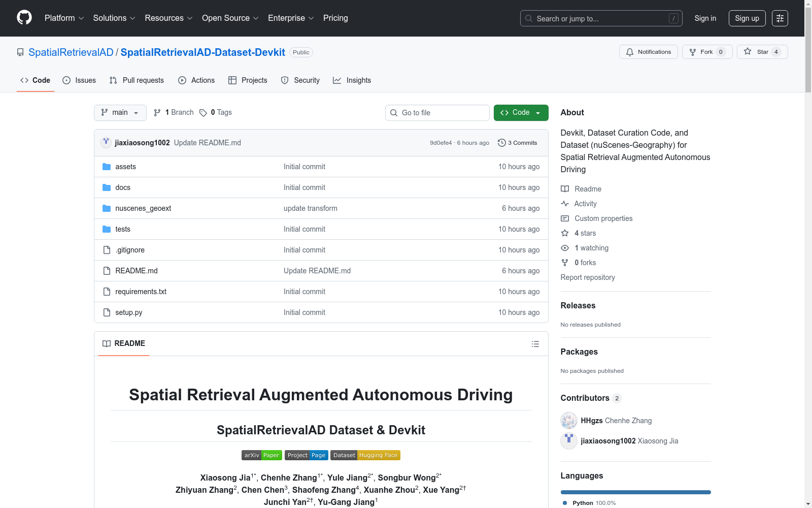This screenshot has width=812, height=508.
Task: Open the commit hash 9d0efe4
Action: point(441,143)
